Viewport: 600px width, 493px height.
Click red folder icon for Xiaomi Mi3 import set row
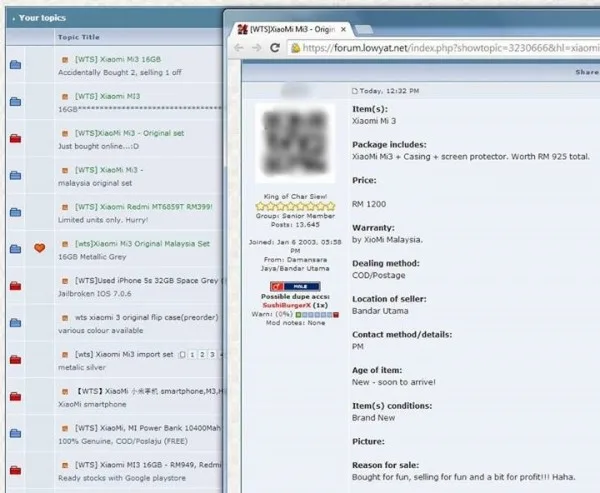pos(15,360)
